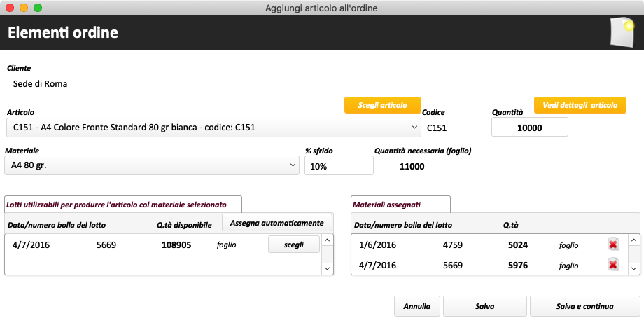This screenshot has width=644, height=323.
Task: Choose lot 5669 with 'scegli' button
Action: point(293,244)
